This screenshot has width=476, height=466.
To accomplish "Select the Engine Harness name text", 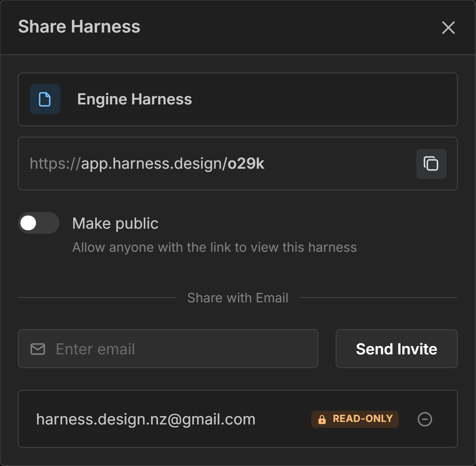I will pyautogui.click(x=134, y=99).
